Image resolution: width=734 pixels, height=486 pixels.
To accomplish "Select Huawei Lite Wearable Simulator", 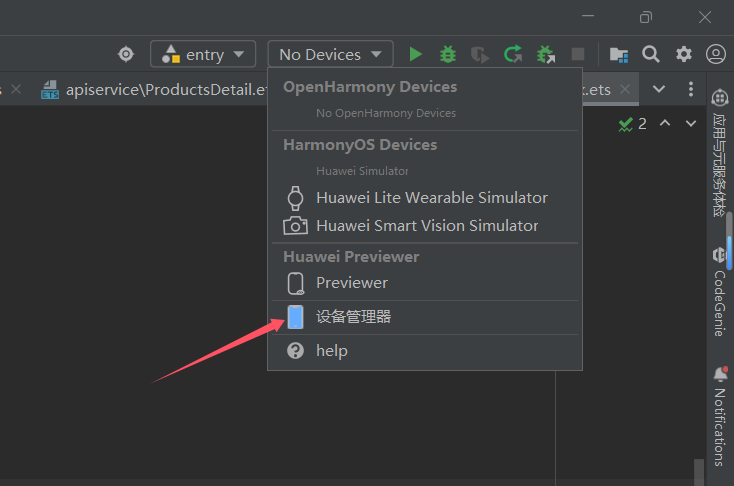I will [x=425, y=198].
